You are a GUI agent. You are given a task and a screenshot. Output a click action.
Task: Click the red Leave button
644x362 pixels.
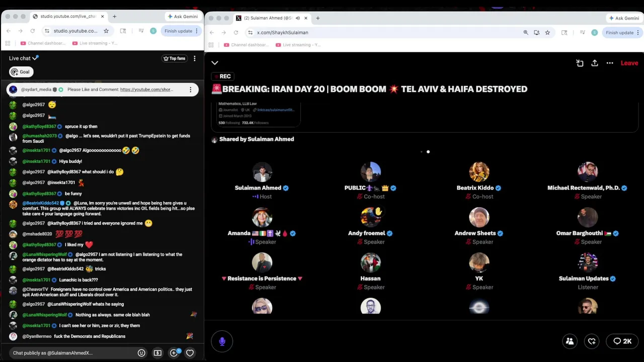629,63
